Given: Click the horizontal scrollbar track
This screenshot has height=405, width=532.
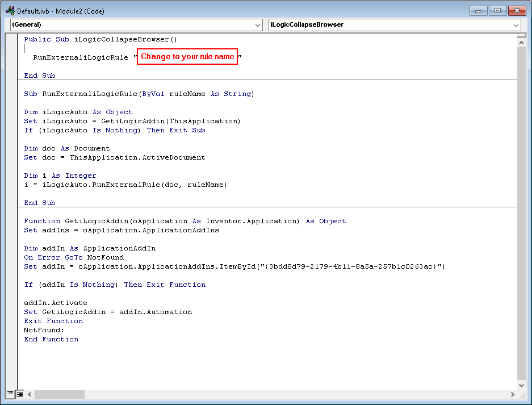Looking at the screenshot, I should coord(284,394).
